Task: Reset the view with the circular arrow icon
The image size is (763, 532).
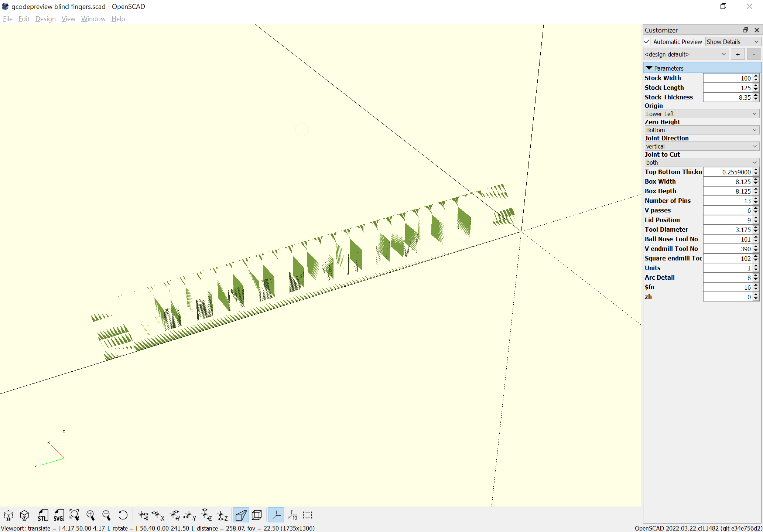Action: [x=123, y=515]
